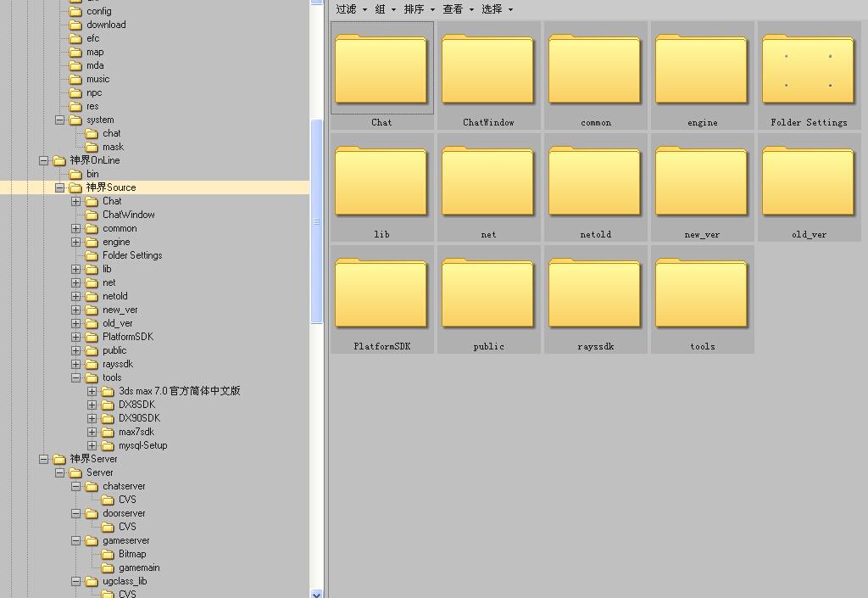Screen dimensions: 868x598
Task: Click the tree panel vertical scrollbar thumb
Action: [x=317, y=221]
